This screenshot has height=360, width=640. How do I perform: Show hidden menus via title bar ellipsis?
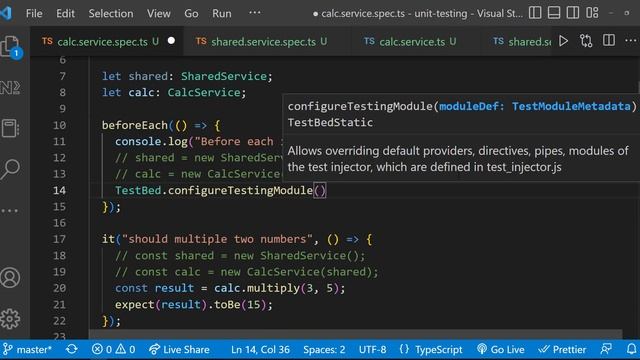[255, 13]
